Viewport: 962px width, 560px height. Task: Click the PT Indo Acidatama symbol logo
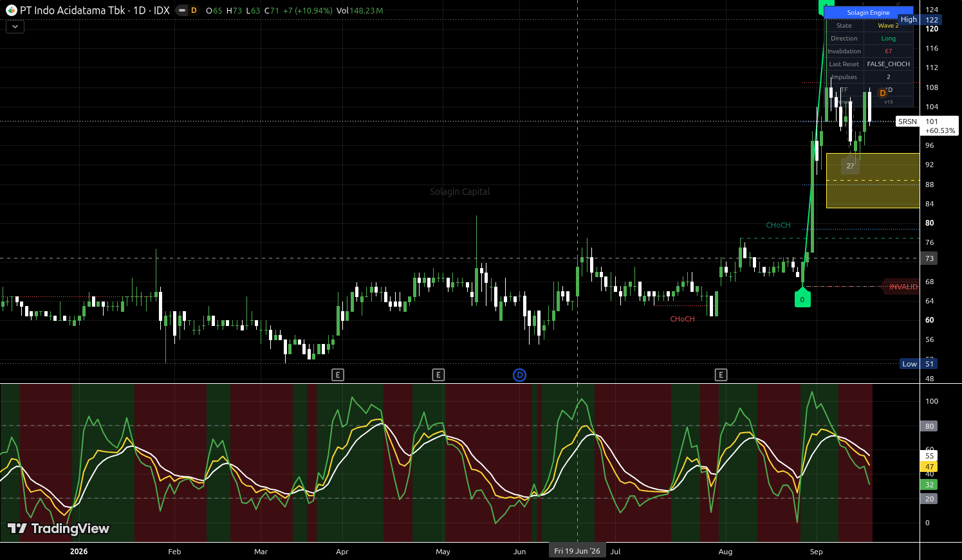tap(11, 10)
